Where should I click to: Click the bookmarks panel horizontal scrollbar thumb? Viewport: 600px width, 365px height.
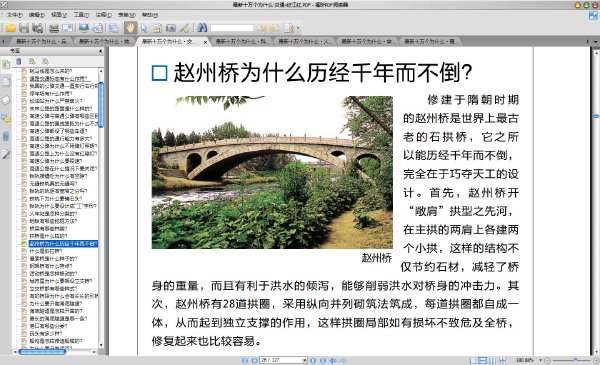[42, 351]
